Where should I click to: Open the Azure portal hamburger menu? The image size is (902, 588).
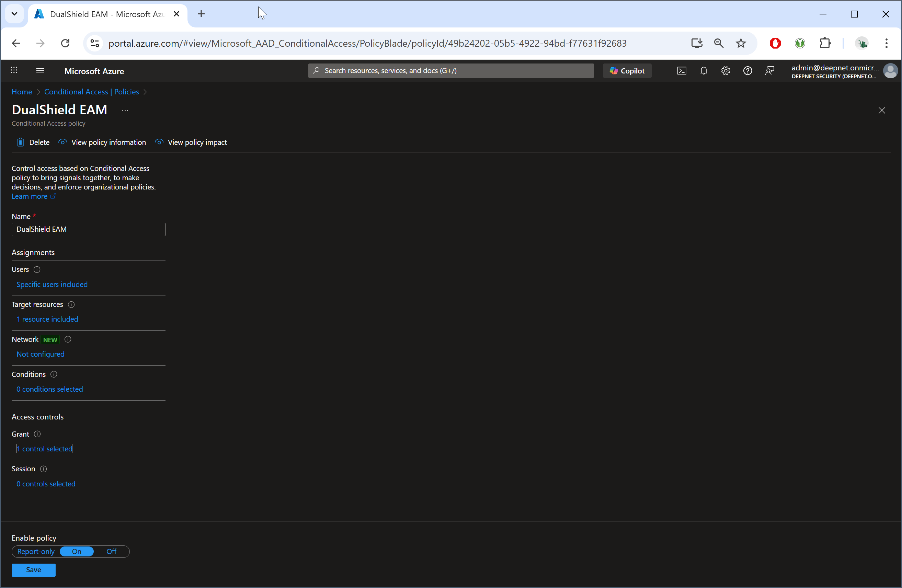(x=40, y=71)
